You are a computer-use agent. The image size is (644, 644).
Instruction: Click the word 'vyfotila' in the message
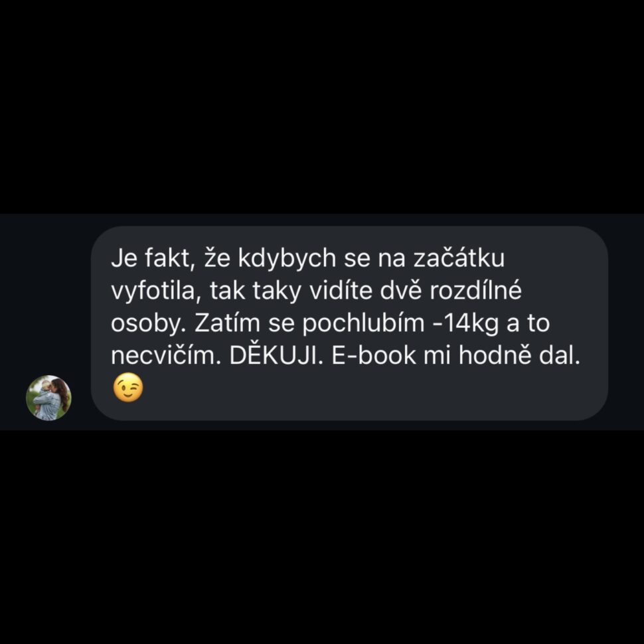pyautogui.click(x=153, y=291)
